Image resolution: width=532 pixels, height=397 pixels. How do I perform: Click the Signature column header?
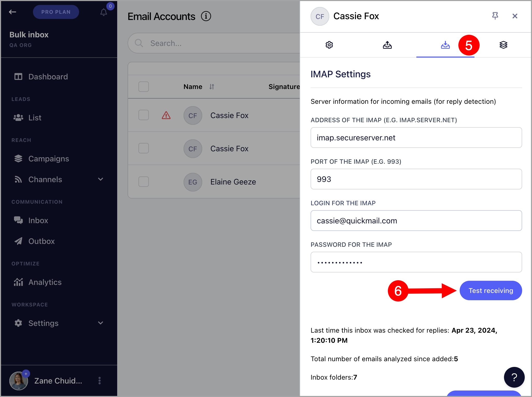click(284, 87)
